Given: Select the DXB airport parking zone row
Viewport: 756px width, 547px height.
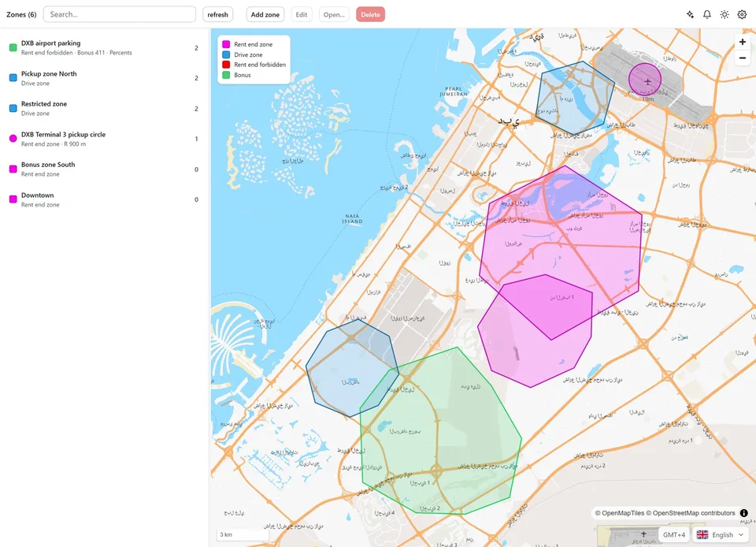Looking at the screenshot, I should coord(104,47).
